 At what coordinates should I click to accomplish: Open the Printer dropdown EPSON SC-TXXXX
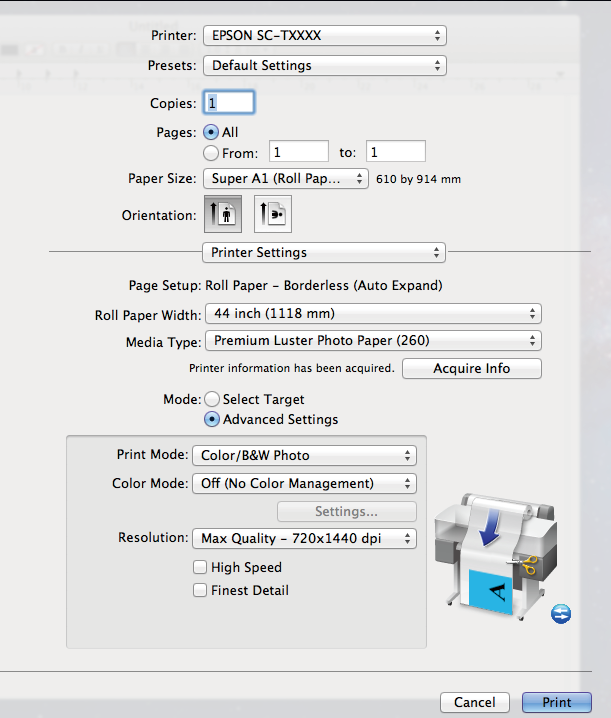pos(325,36)
